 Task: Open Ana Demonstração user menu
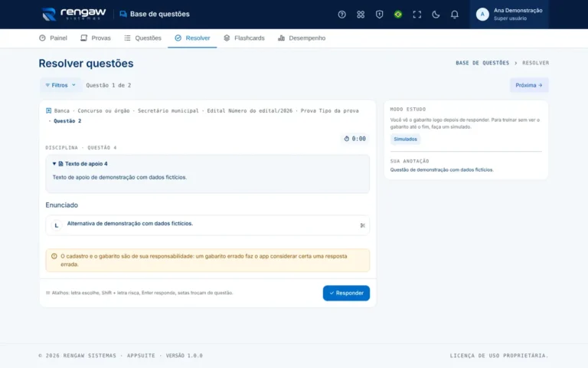click(509, 15)
